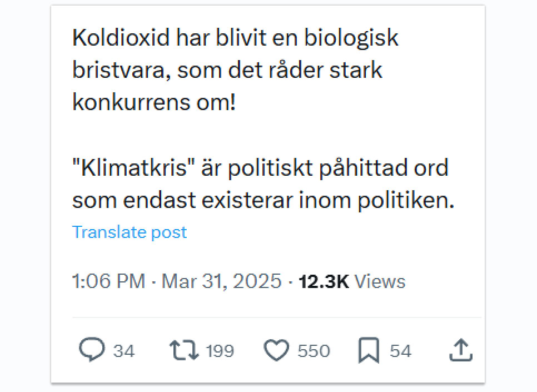
Task: Click the 1:06 PM timestamp
Action: point(109,281)
